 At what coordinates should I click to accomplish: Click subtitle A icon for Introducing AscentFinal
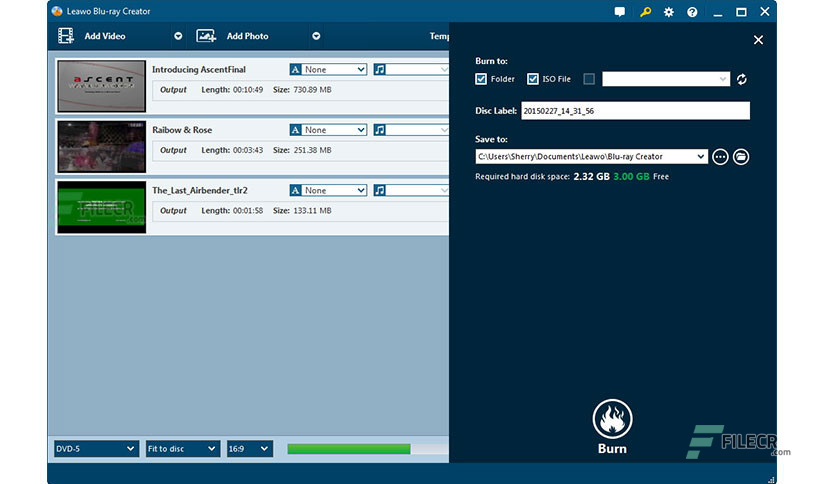pyautogui.click(x=295, y=69)
